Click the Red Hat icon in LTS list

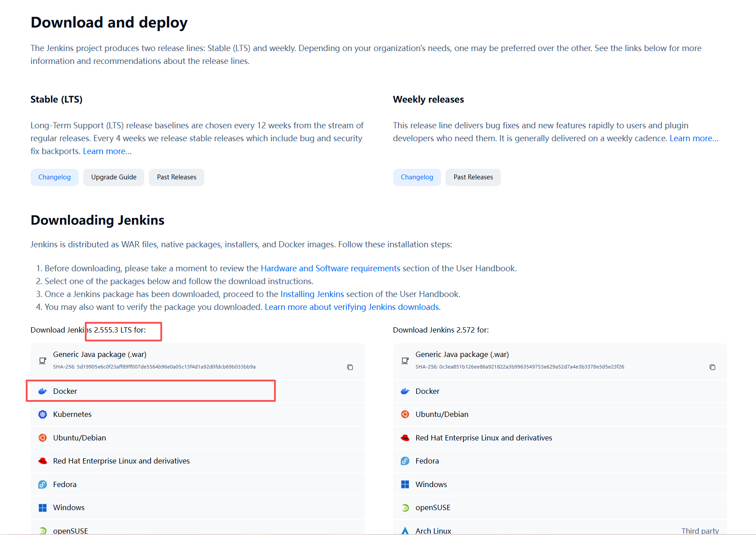pos(43,461)
